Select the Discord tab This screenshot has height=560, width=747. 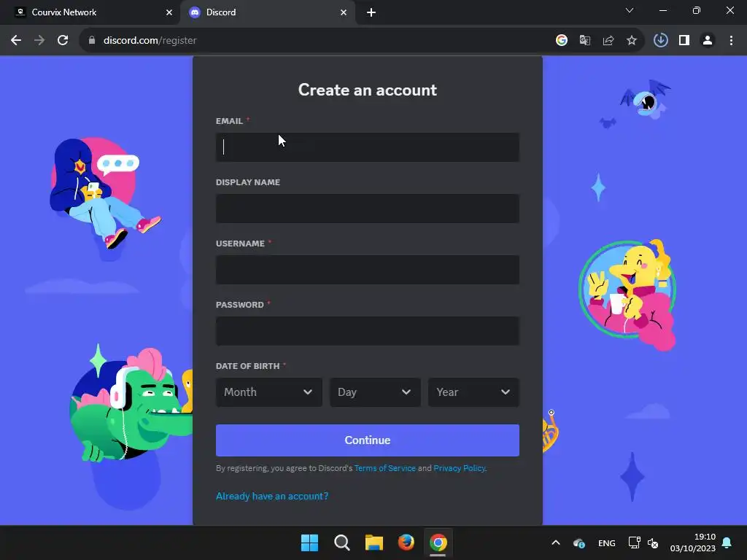pos(268,12)
